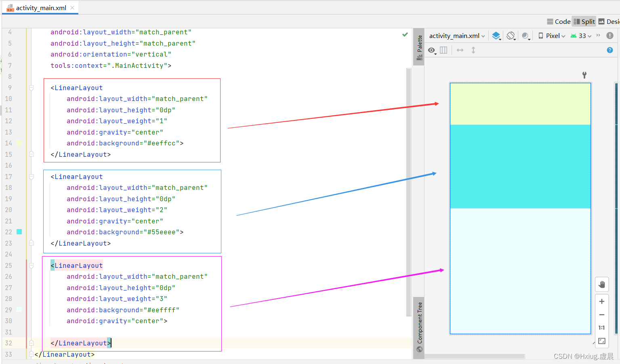Click line number 24 in gutter
Image resolution: width=620 pixels, height=364 pixels.
(x=8, y=254)
